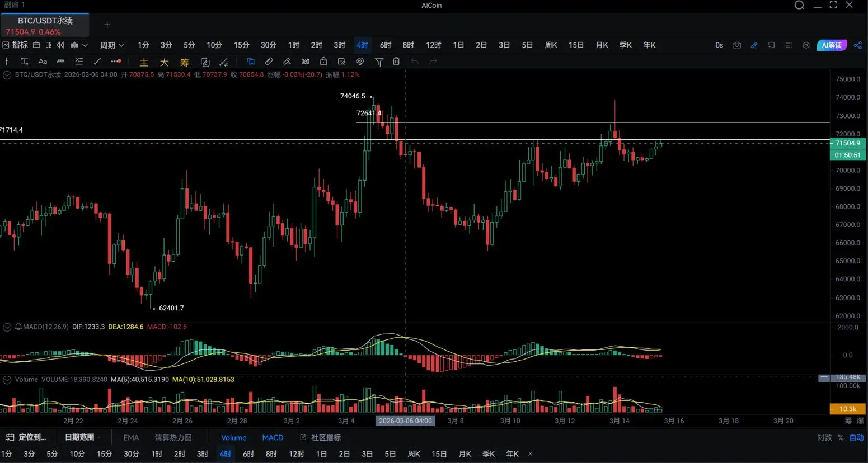Click the share icon
The width and height of the screenshot is (868, 463).
click(x=858, y=45)
